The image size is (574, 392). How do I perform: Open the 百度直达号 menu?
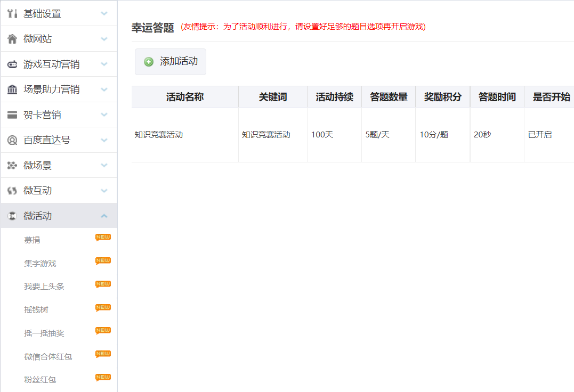coord(59,140)
